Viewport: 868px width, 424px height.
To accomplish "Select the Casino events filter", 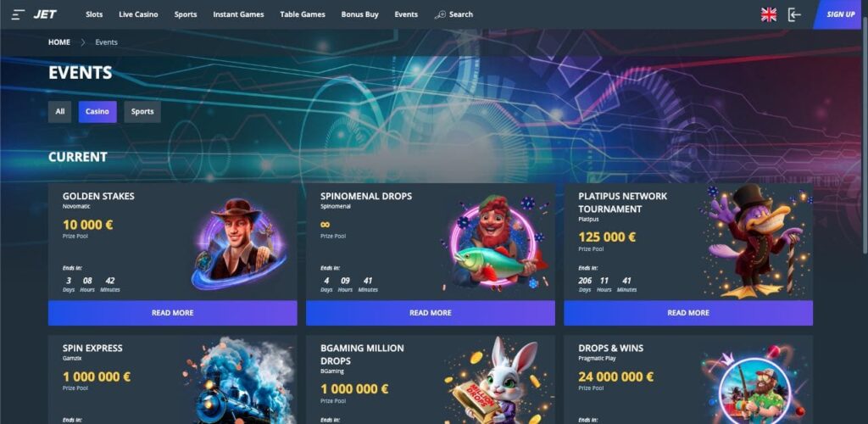I will (x=97, y=112).
